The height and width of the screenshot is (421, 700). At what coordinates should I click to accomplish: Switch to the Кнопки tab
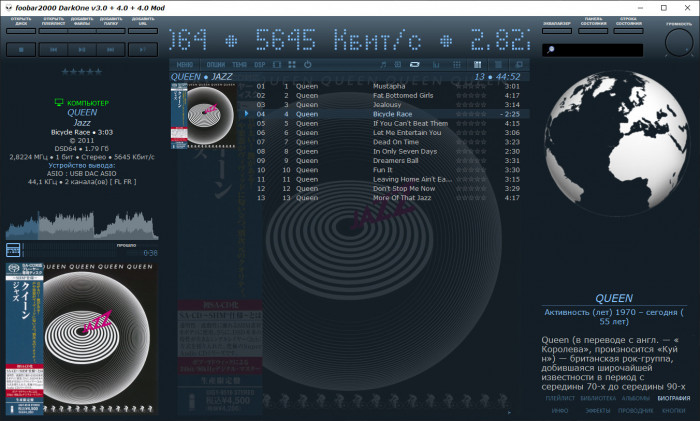click(674, 410)
